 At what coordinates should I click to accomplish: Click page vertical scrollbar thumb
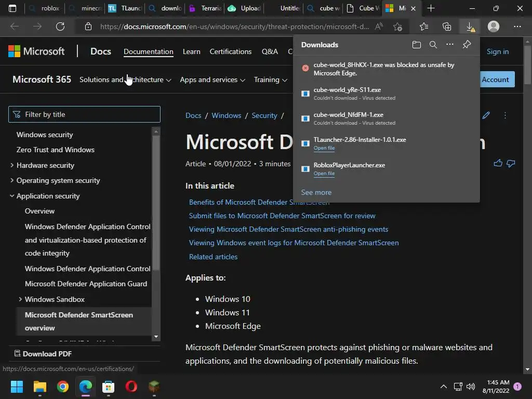[x=527, y=64]
